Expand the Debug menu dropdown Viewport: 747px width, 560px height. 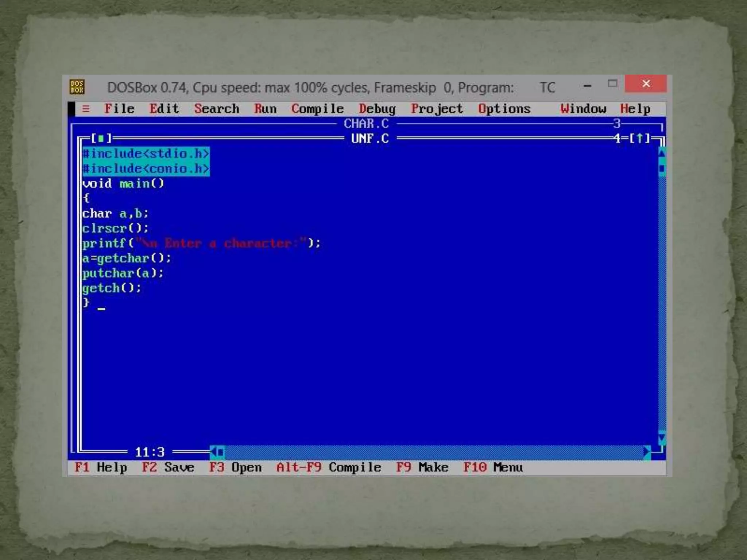[x=377, y=109]
